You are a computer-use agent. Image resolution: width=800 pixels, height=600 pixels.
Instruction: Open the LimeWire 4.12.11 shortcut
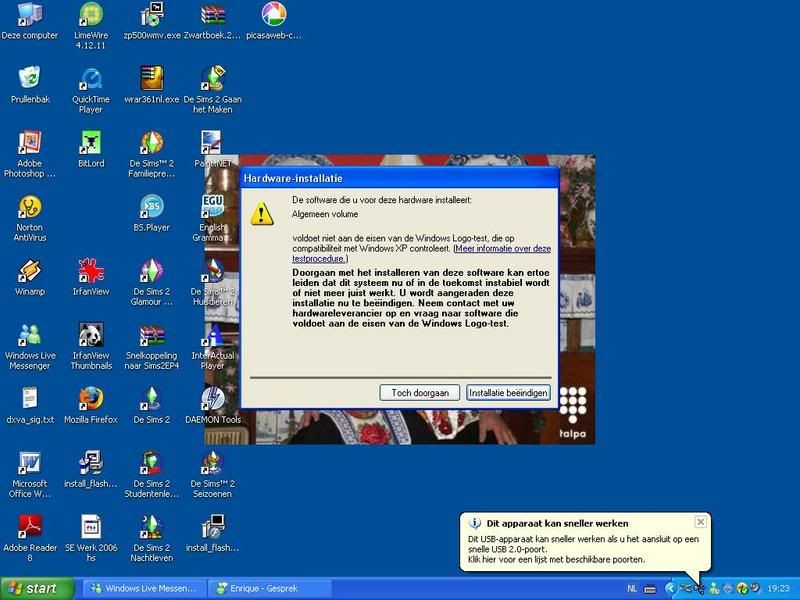(x=91, y=26)
